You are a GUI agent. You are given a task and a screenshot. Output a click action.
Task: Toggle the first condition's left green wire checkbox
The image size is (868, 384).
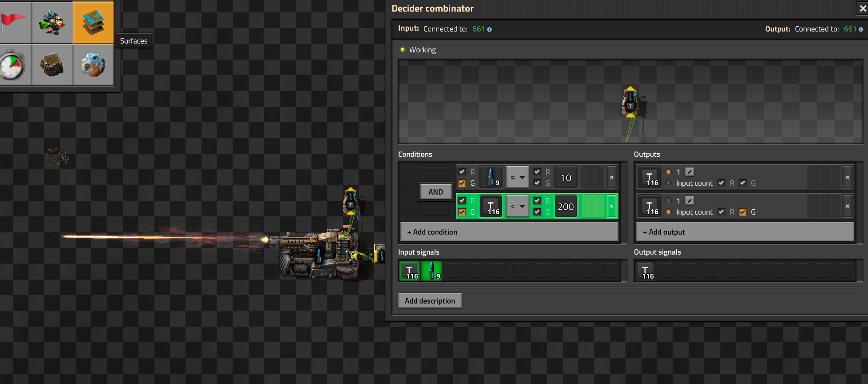[462, 183]
